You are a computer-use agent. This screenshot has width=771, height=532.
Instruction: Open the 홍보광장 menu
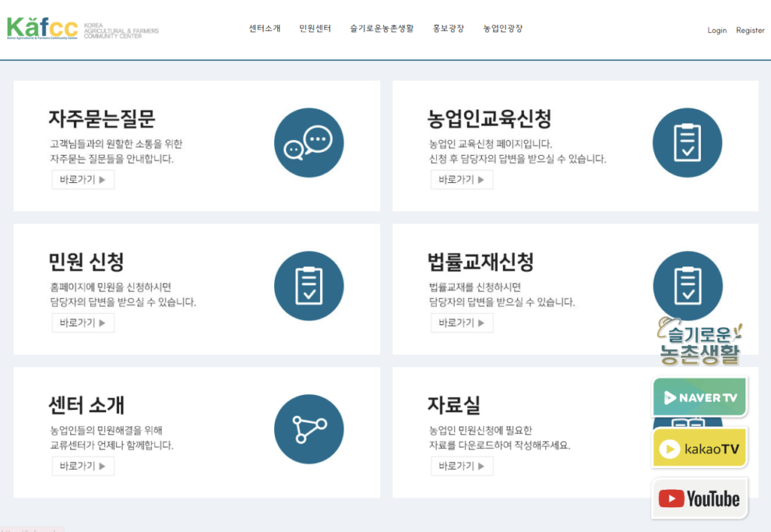449,29
